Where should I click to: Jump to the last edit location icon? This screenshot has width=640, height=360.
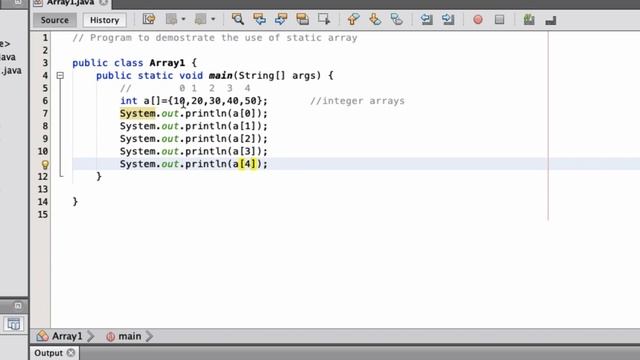coord(149,19)
